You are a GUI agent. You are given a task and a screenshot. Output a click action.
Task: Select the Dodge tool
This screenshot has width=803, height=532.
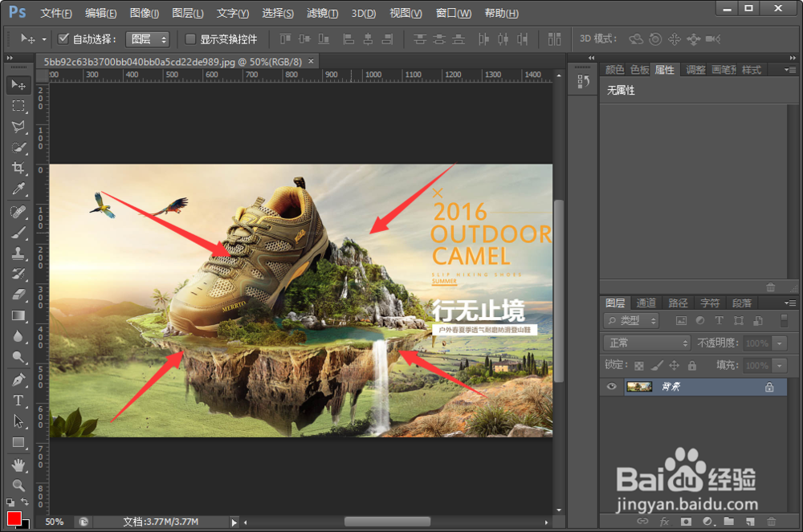(x=18, y=357)
